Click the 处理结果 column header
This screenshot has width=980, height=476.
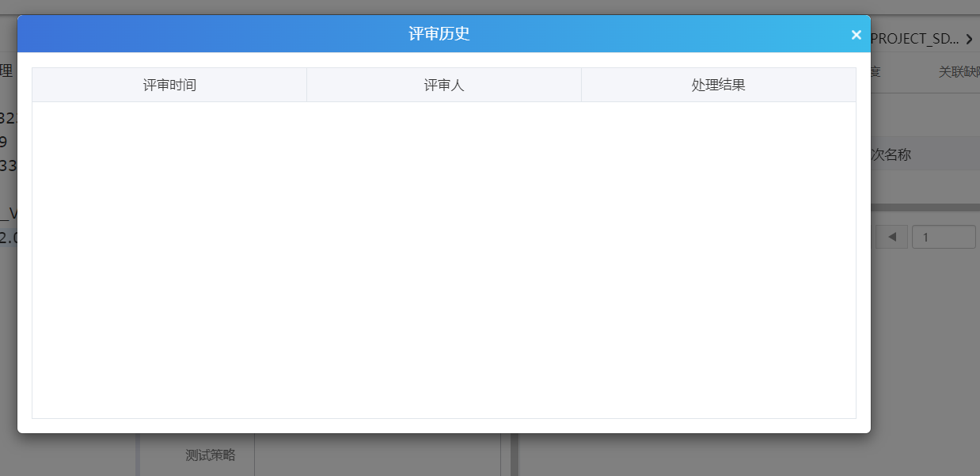[x=718, y=85]
